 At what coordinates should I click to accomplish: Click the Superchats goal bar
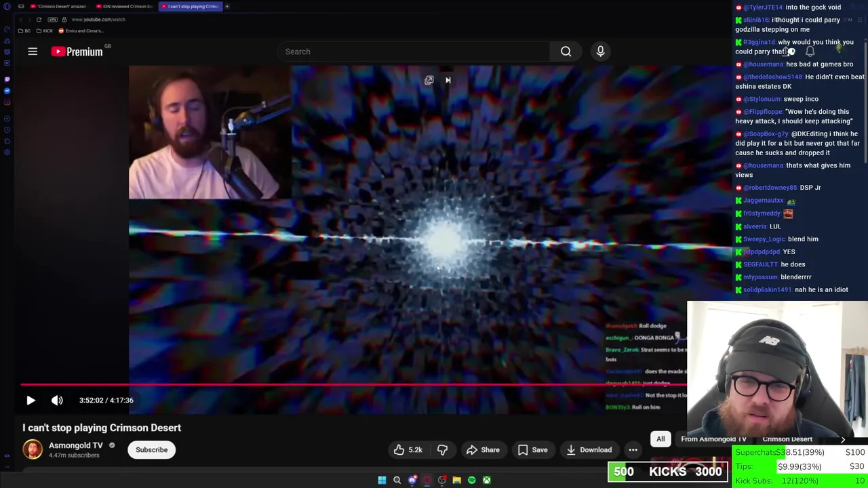[x=800, y=452]
